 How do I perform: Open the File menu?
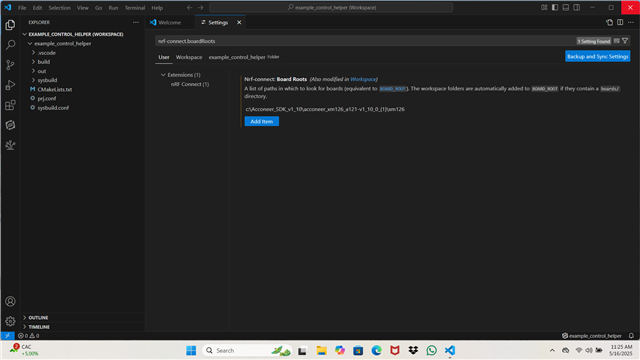tap(22, 8)
